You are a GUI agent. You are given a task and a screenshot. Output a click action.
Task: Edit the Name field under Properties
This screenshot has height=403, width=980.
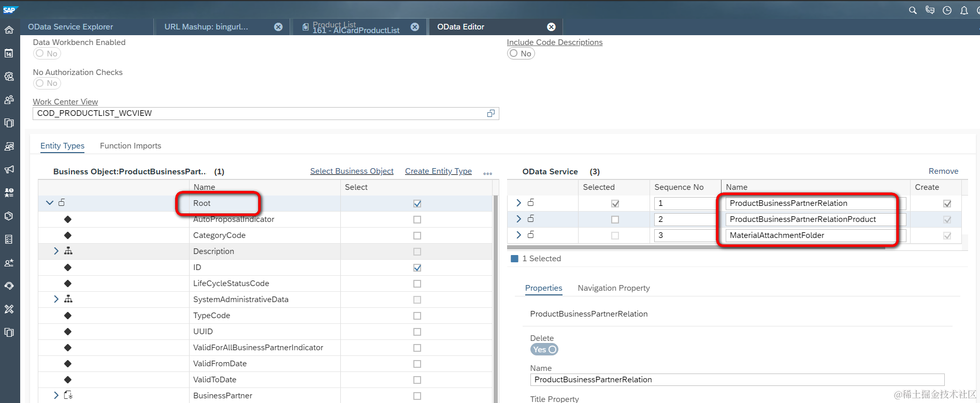pyautogui.click(x=737, y=380)
